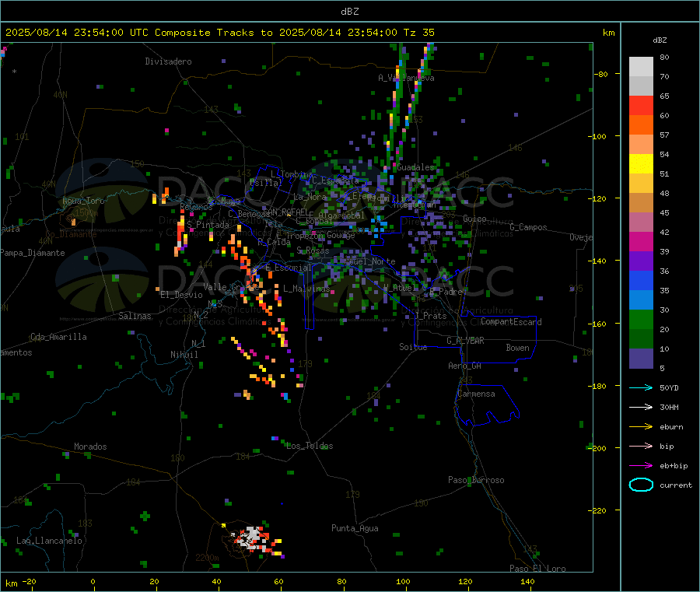
Task: Click the Carmensa map label
Action: tap(476, 394)
